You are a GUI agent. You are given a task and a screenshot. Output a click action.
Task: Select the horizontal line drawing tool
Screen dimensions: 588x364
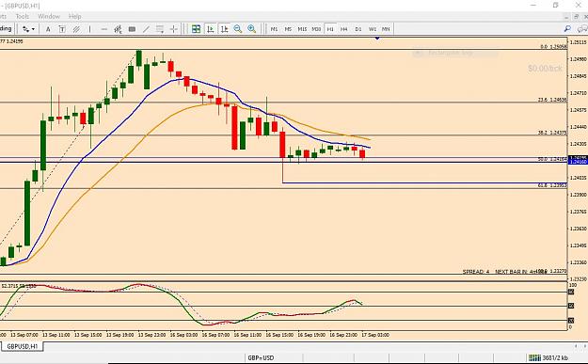point(103,29)
